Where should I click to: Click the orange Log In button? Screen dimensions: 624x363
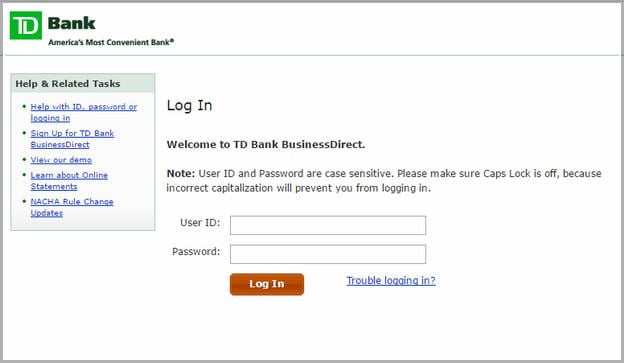pyautogui.click(x=267, y=284)
